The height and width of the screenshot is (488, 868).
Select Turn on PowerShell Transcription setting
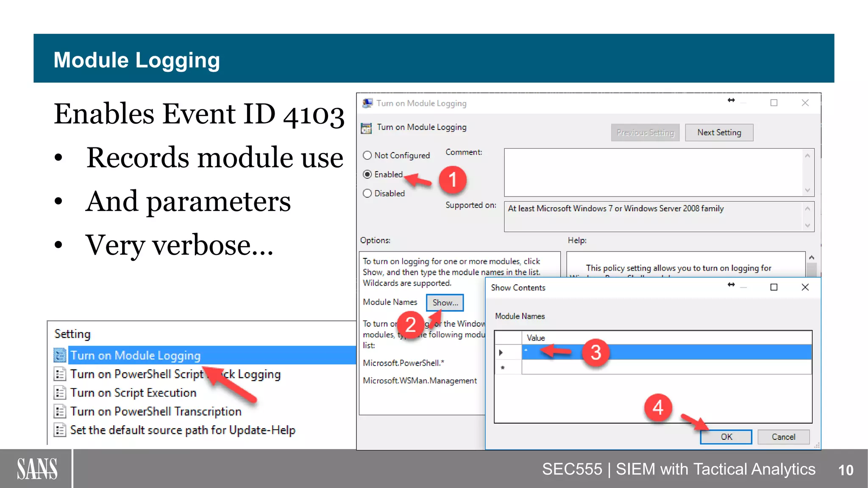156,411
